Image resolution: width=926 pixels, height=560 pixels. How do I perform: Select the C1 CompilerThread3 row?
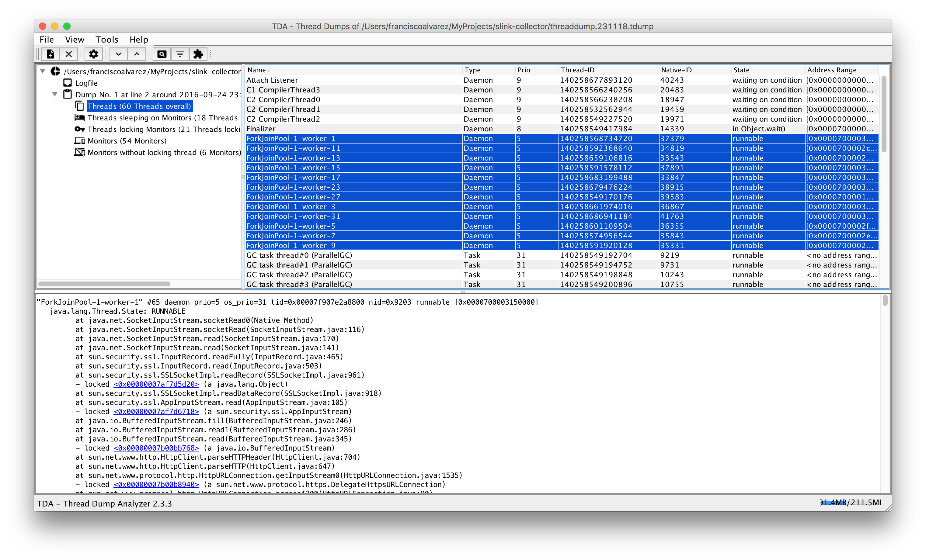coord(562,90)
